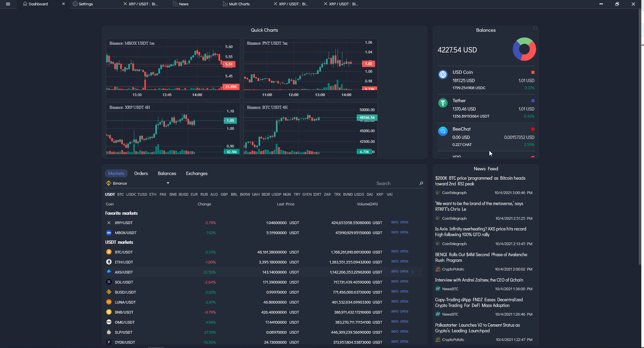Screen dimensions: 644x348
Task: Close the Dashboard tab
Action: (63, 4)
